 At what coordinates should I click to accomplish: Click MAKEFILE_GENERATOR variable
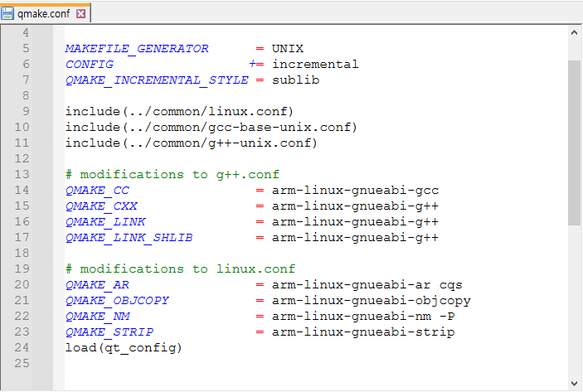[137, 49]
